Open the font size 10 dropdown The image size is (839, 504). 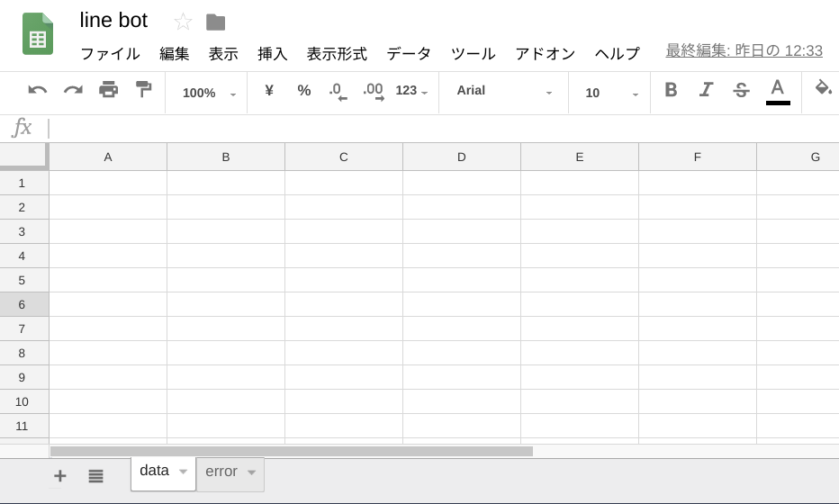pyautogui.click(x=611, y=93)
